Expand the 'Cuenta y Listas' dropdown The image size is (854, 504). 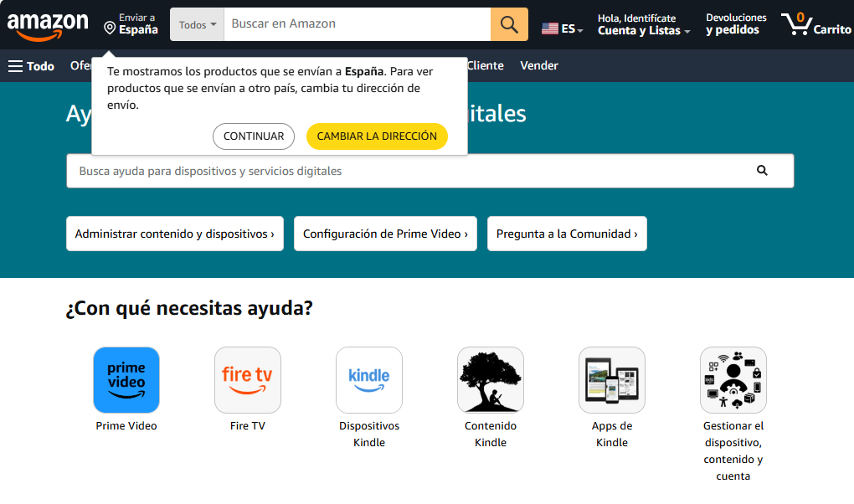tap(644, 24)
